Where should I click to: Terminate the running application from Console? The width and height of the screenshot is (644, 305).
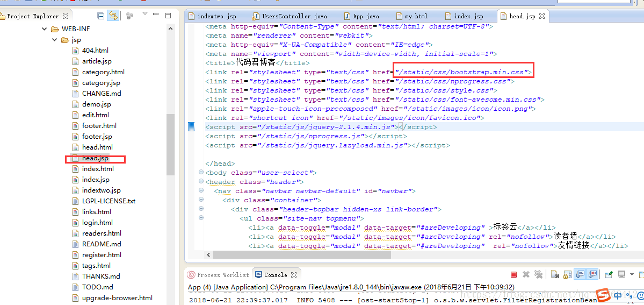pyautogui.click(x=513, y=274)
